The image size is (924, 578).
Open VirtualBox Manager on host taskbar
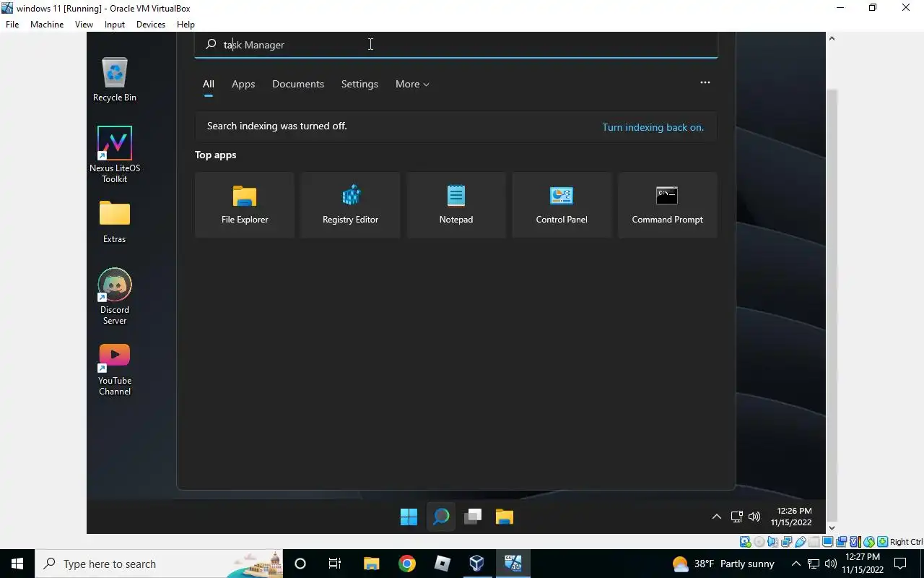tap(477, 564)
